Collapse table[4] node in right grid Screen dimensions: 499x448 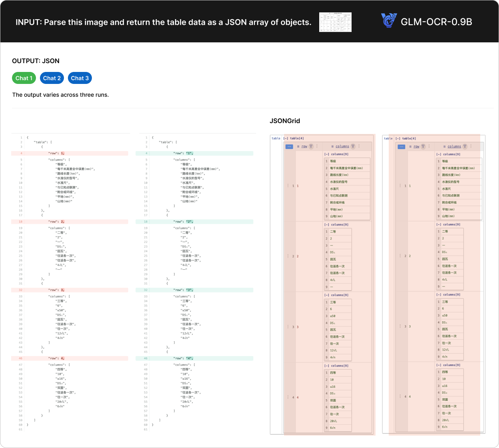point(398,138)
